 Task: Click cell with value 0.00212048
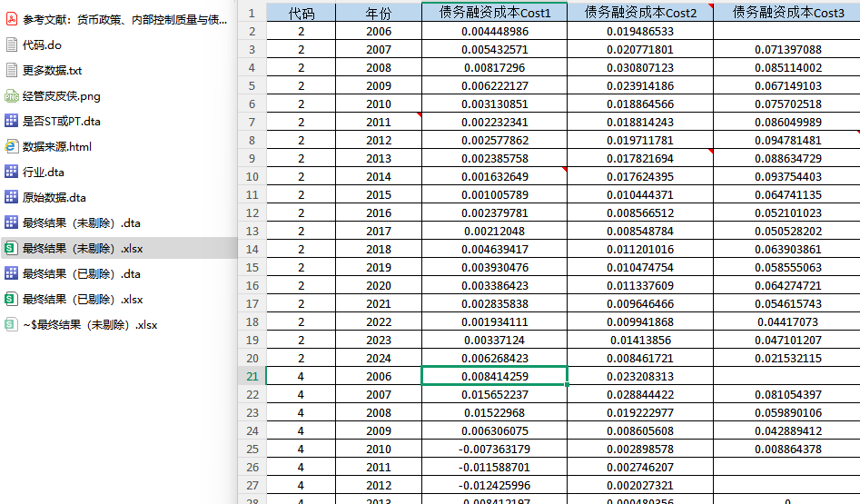click(494, 231)
